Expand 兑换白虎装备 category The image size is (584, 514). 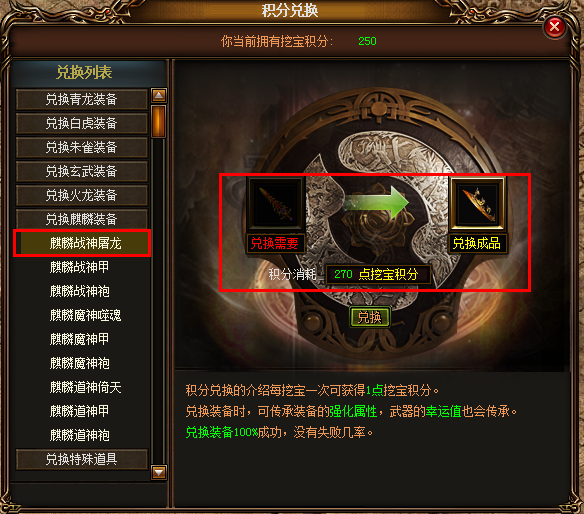82,123
